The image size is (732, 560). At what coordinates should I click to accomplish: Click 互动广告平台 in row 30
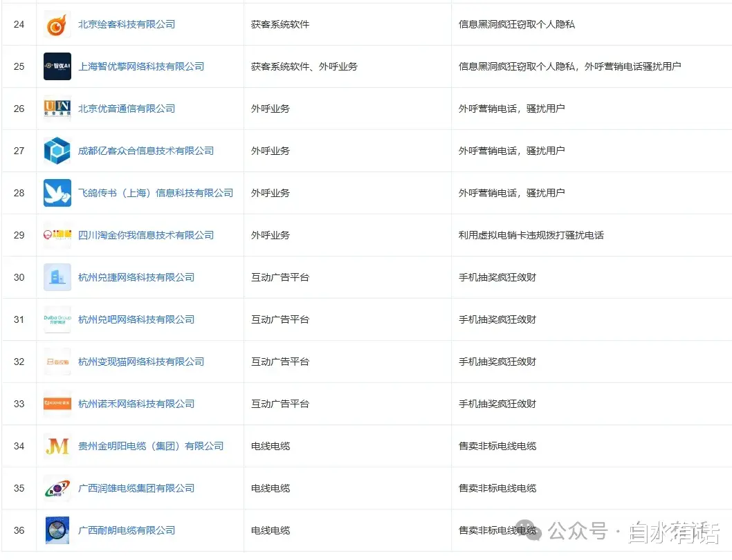tap(280, 277)
